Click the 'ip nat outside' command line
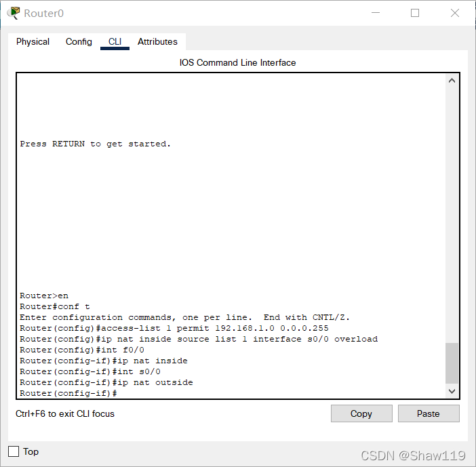Screen dimensions: 476x467 [x=106, y=382]
